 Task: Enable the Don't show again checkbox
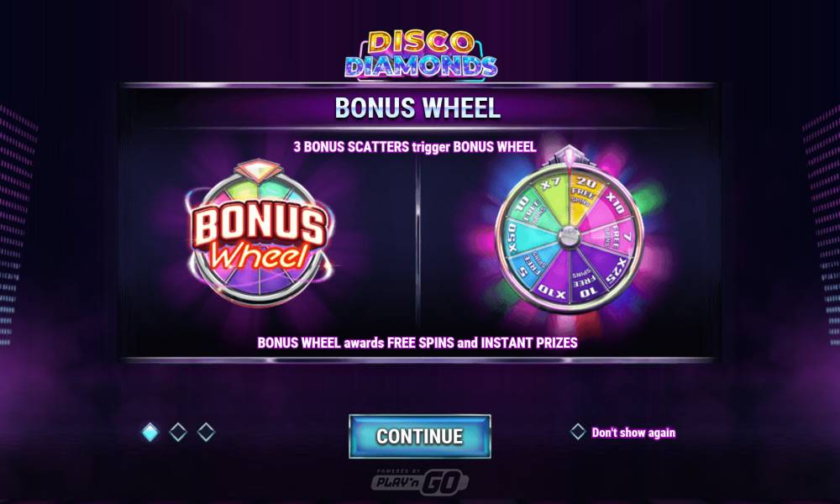pyautogui.click(x=578, y=432)
